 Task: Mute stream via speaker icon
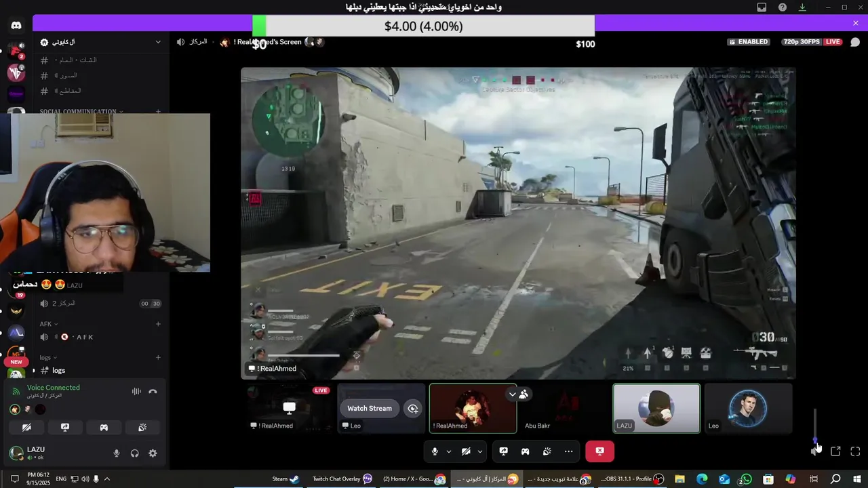pos(816,451)
